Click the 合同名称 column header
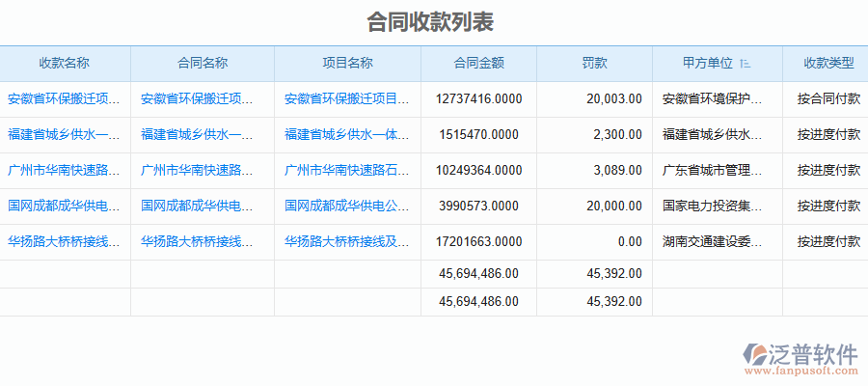The image size is (868, 386). tap(203, 64)
